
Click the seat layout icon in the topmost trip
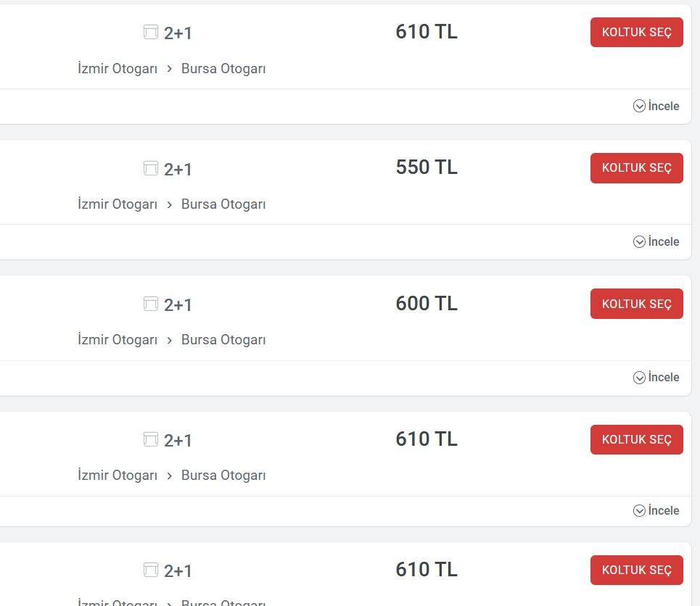pyautogui.click(x=151, y=32)
